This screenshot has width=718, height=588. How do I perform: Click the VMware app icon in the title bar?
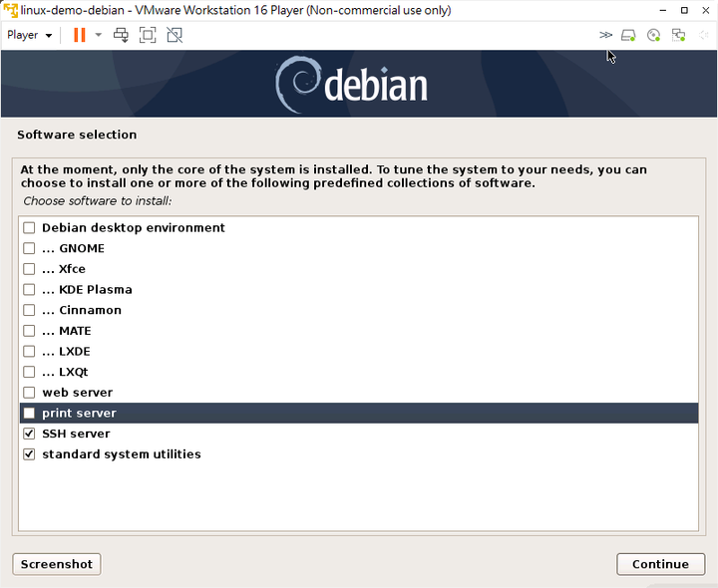click(10, 10)
